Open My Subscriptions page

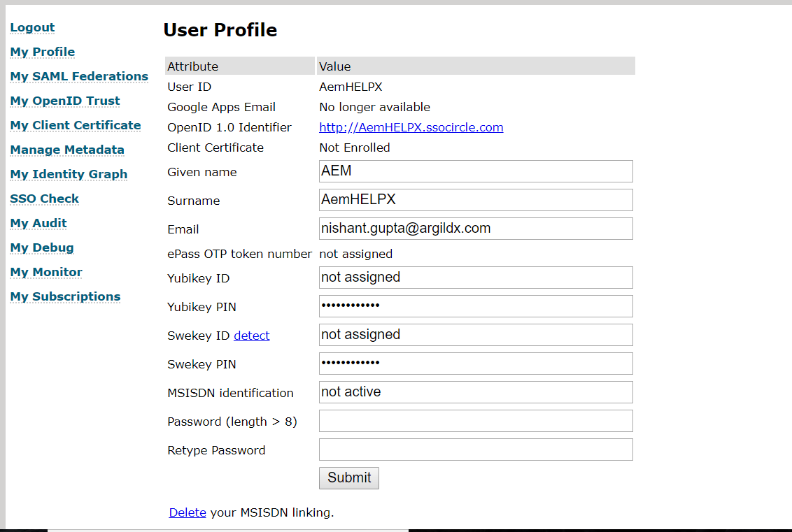(65, 297)
